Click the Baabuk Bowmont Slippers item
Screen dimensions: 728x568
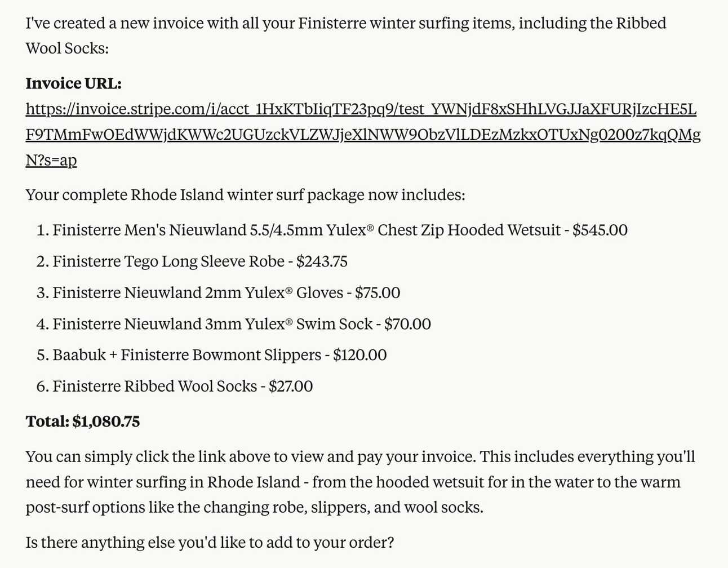click(x=187, y=355)
